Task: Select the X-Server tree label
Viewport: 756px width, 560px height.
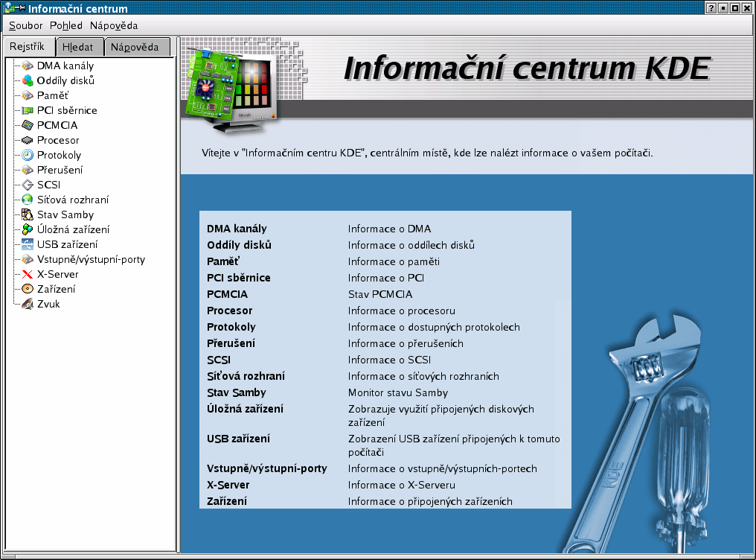Action: pyautogui.click(x=58, y=275)
